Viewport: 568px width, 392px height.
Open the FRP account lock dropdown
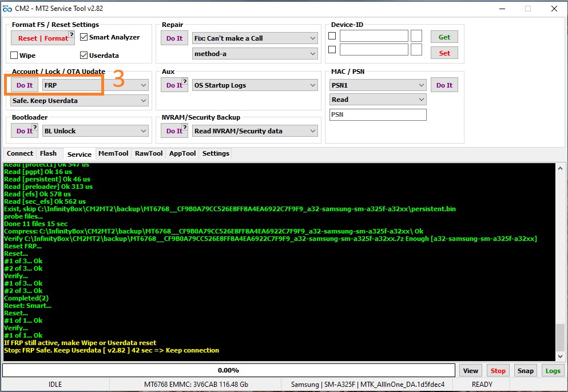[95, 85]
